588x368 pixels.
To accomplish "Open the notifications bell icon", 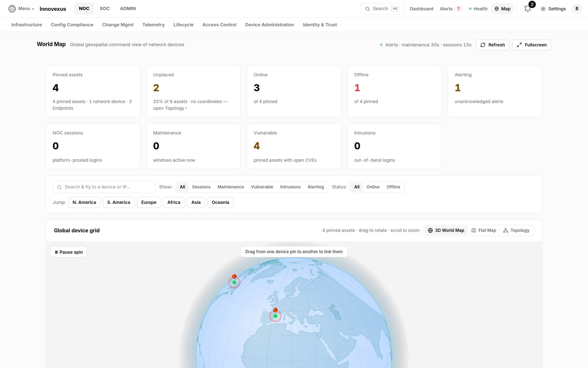I will tap(527, 9).
